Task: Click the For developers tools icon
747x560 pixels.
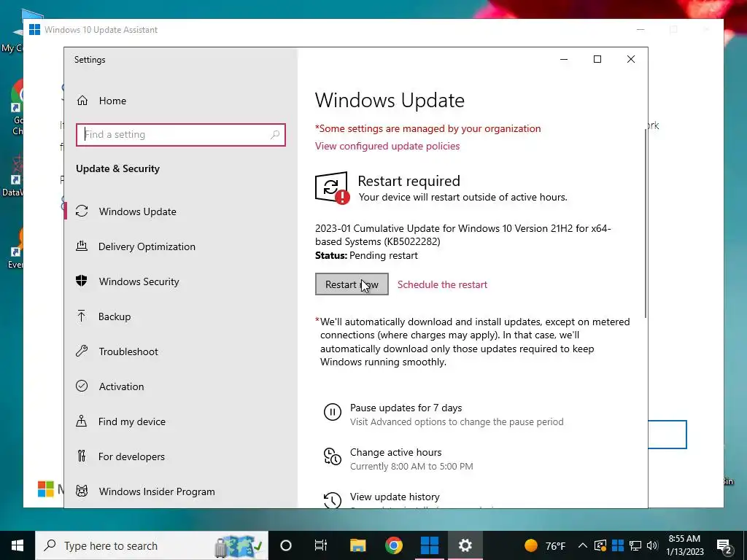Action: (x=82, y=456)
